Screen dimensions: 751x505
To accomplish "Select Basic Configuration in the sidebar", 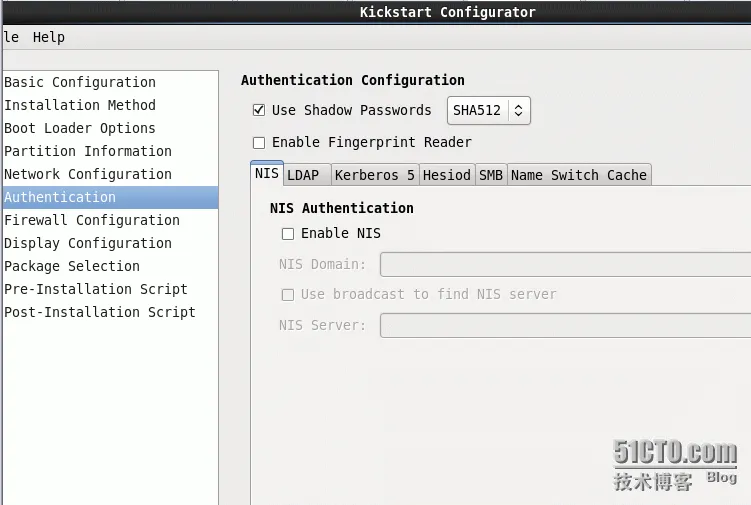I will [80, 82].
